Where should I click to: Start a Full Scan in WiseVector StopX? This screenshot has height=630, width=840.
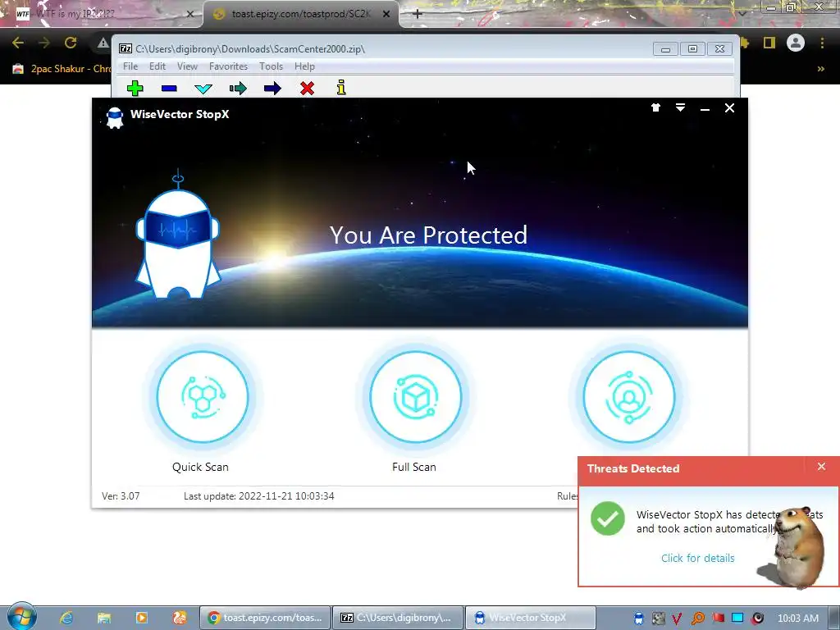415,397
